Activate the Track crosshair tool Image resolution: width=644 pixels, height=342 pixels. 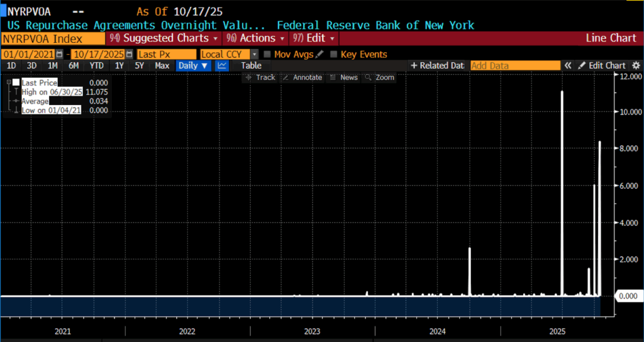point(260,77)
